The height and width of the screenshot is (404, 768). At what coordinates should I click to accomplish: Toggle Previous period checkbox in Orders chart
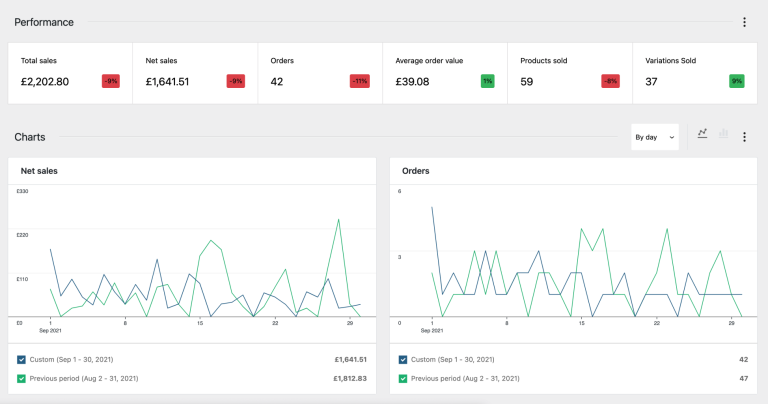[403, 379]
